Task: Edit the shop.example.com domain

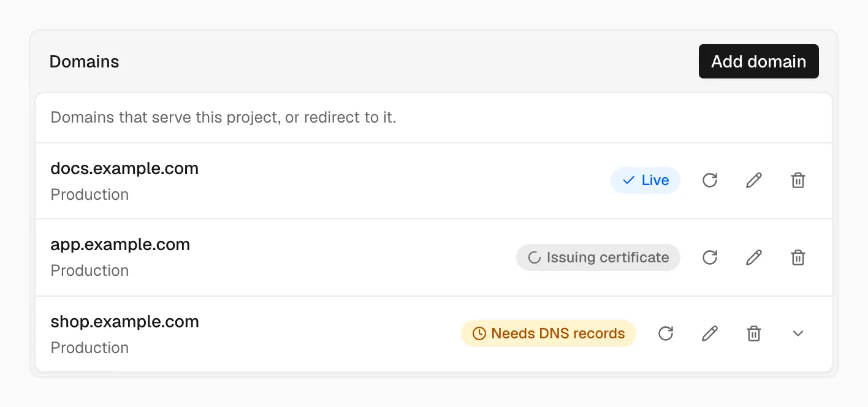Action: (710, 333)
